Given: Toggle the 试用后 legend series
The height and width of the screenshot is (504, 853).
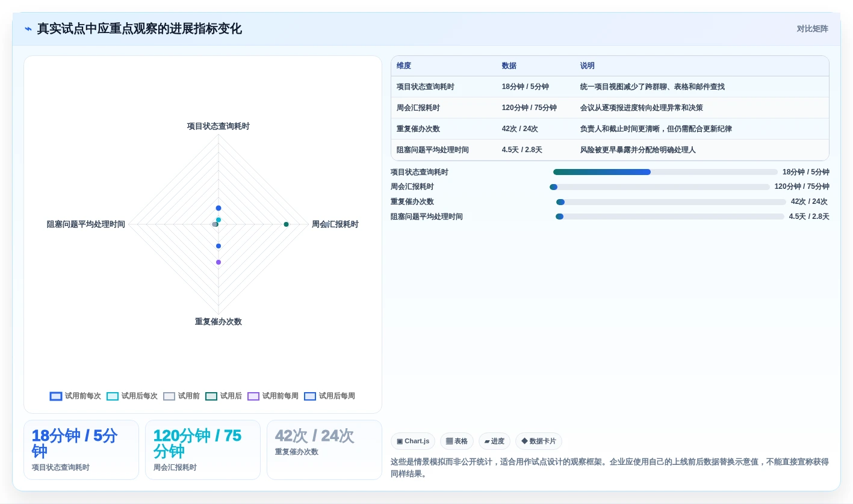Looking at the screenshot, I should tap(223, 396).
